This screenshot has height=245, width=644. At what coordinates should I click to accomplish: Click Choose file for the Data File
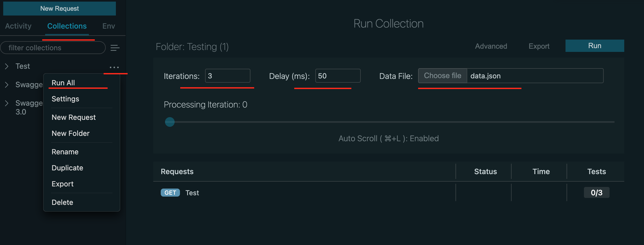click(442, 76)
